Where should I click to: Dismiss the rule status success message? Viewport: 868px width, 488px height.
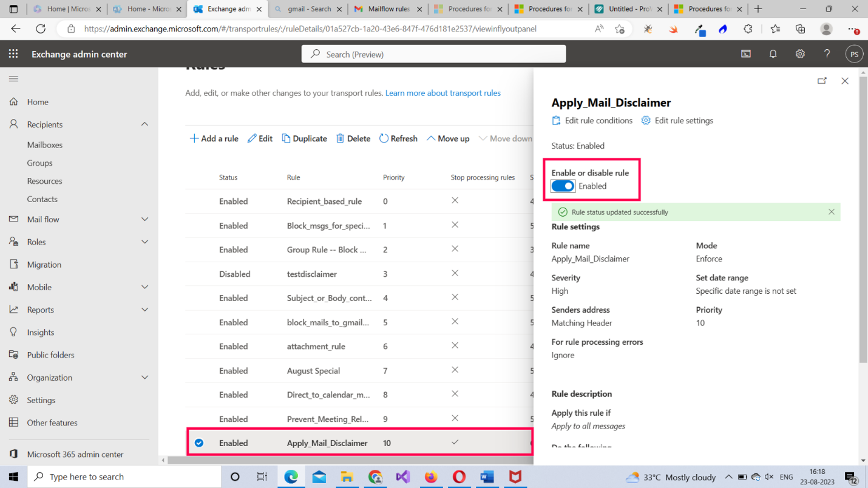(x=831, y=212)
